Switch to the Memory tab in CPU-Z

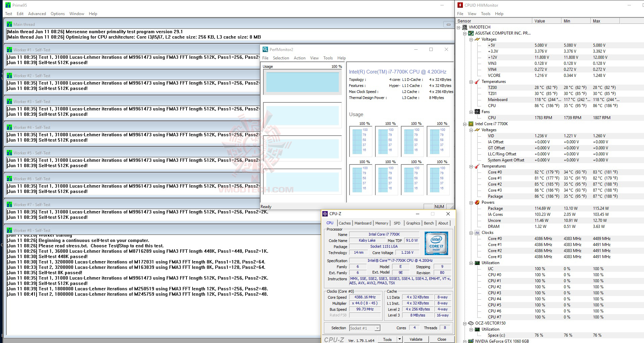pos(382,223)
